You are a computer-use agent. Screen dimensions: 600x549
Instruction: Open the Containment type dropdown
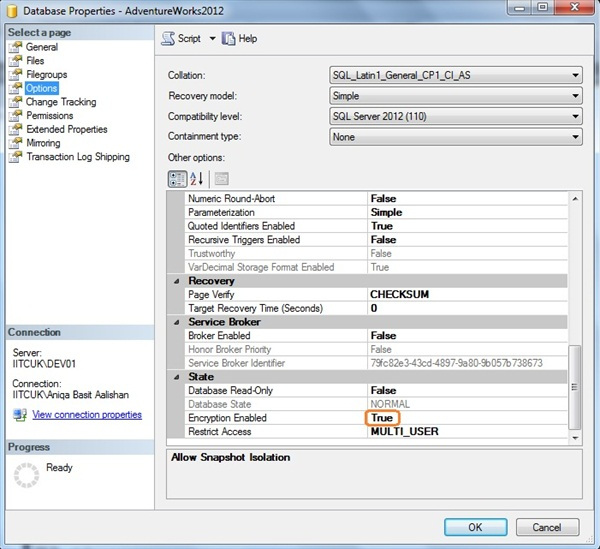(x=456, y=137)
